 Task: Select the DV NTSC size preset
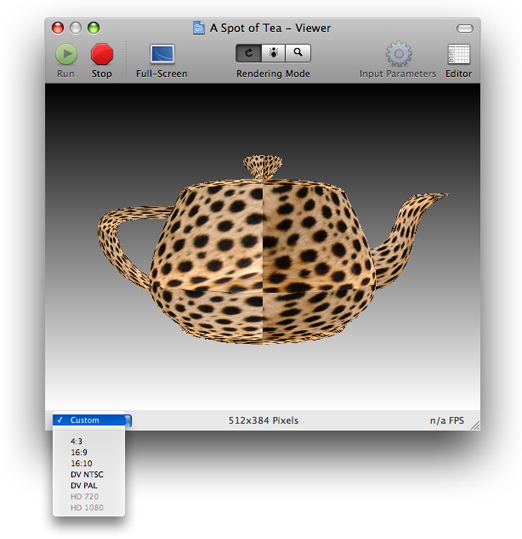pyautogui.click(x=89, y=474)
